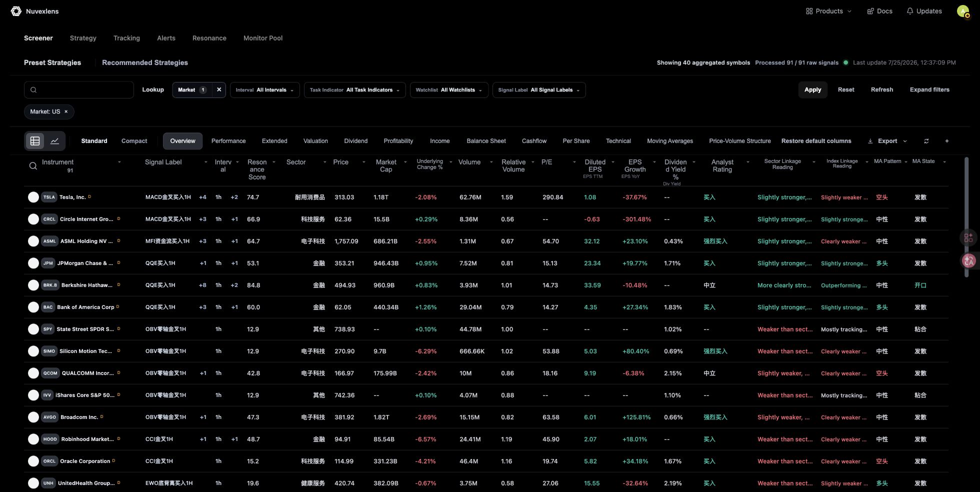The height and width of the screenshot is (492, 980).
Task: Select the JPMorgan Chase row circle
Action: pos(33,263)
